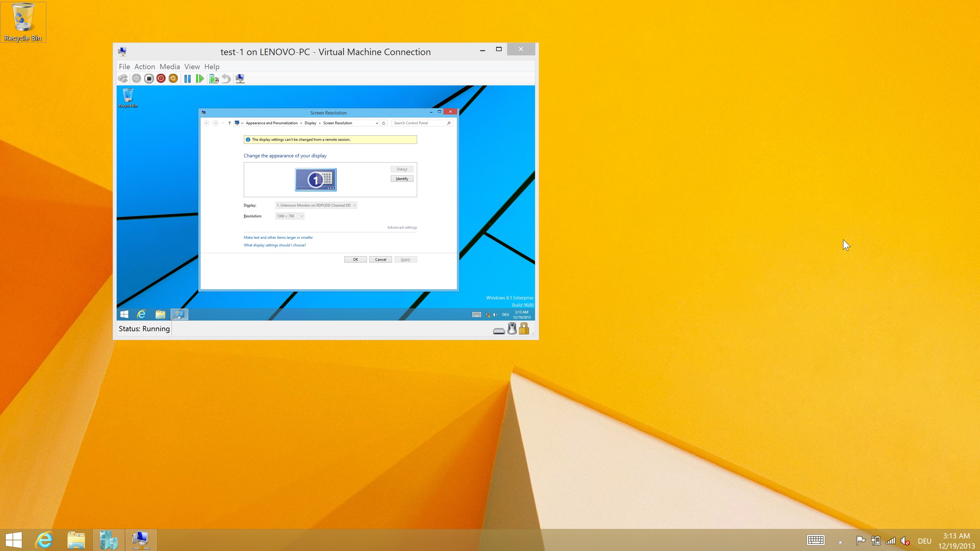This screenshot has height=551, width=980.
Task: Open the host touch keyboard icon
Action: [816, 540]
